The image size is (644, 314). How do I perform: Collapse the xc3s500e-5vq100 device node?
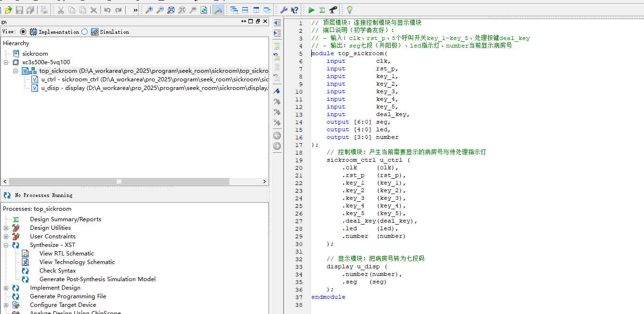coord(6,62)
